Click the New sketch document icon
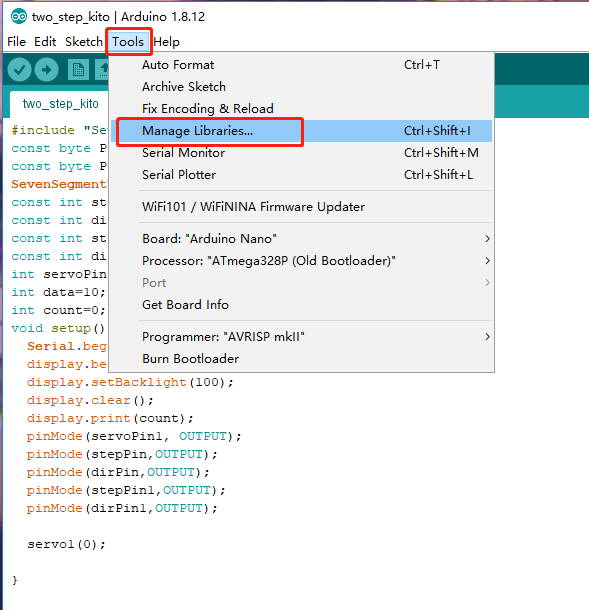 [78, 70]
